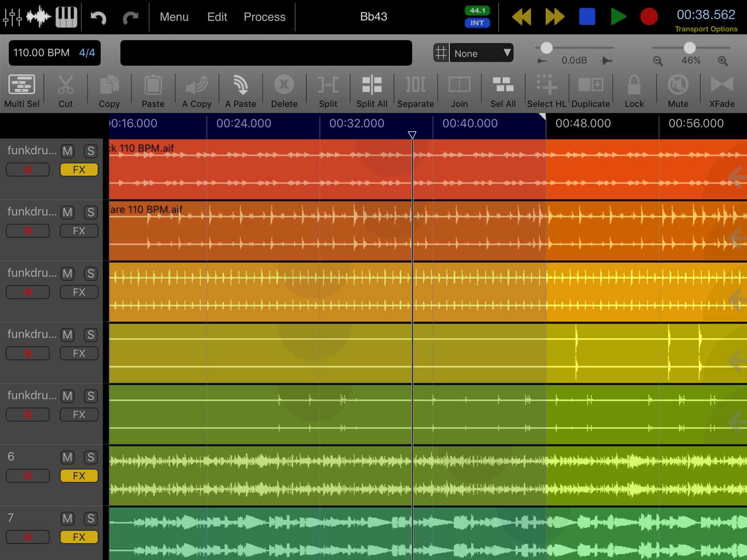Open the snap grid None dropdown
This screenshot has width=747, height=560.
tap(482, 53)
